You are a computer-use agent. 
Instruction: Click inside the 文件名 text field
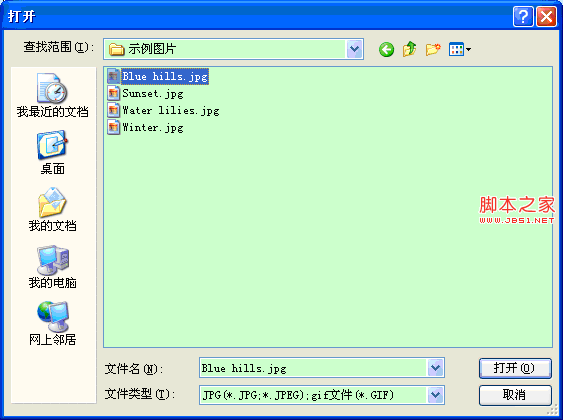313,368
